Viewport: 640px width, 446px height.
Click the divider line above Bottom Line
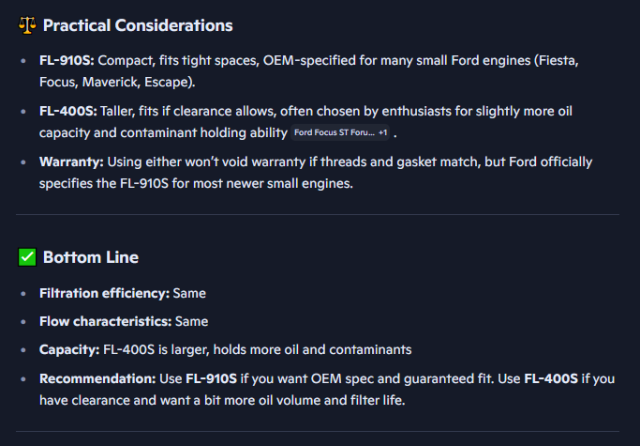coord(319,215)
